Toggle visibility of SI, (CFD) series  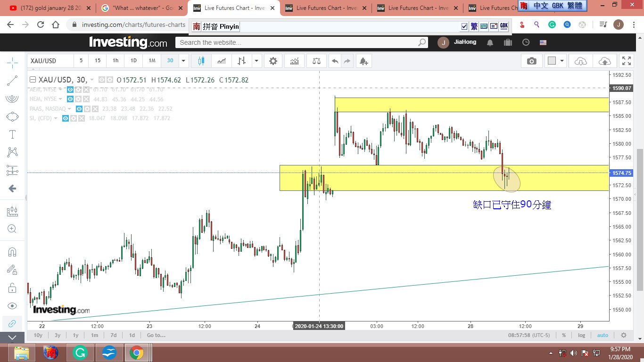pyautogui.click(x=66, y=118)
